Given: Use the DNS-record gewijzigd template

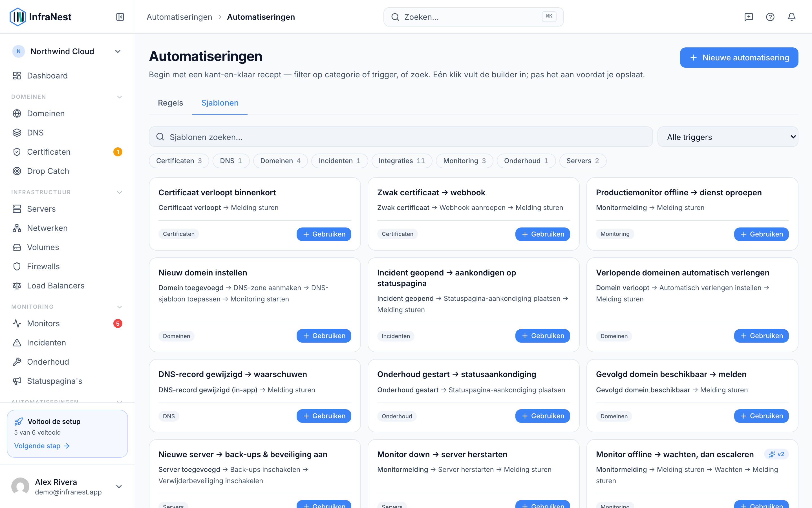Looking at the screenshot, I should point(323,416).
